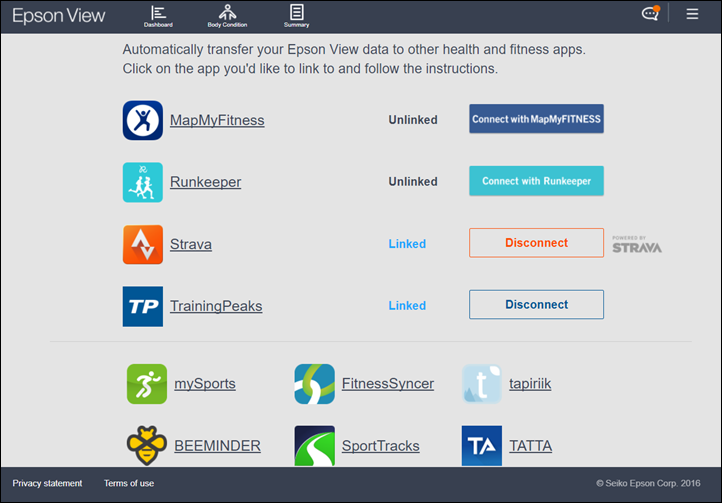Click the TATTA blue icon

pos(481,445)
